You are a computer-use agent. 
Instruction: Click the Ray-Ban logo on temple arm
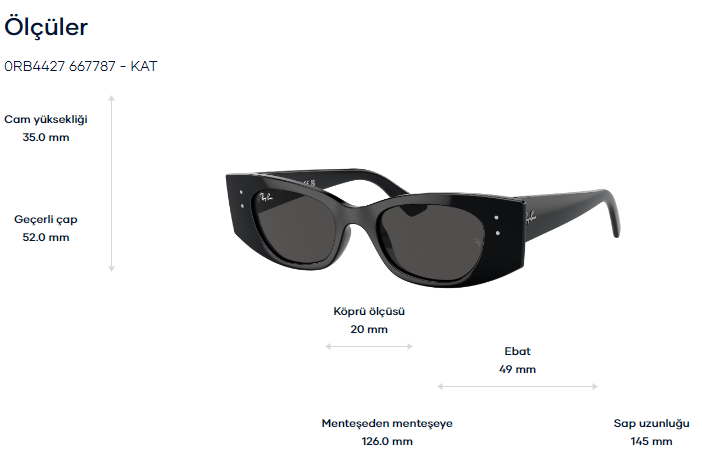[530, 218]
